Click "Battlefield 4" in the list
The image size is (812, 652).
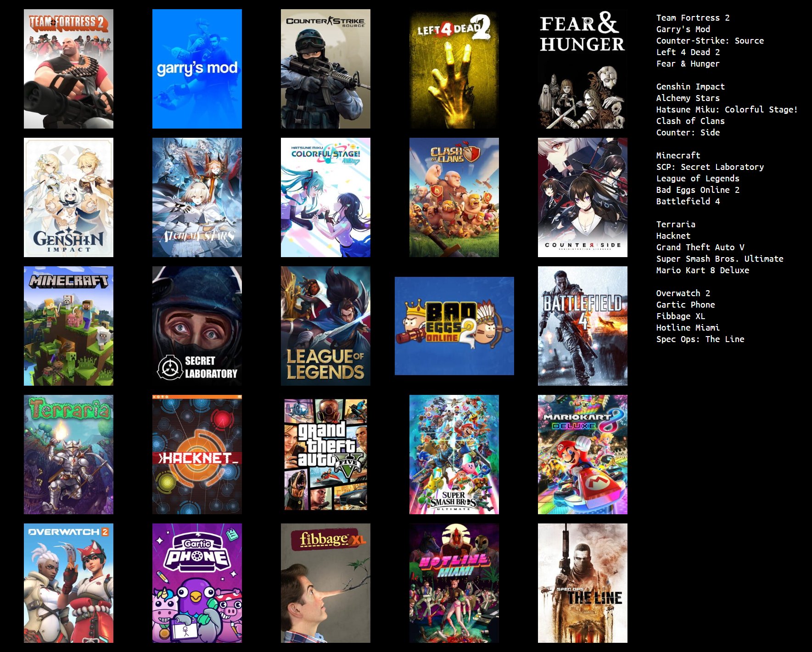point(688,202)
